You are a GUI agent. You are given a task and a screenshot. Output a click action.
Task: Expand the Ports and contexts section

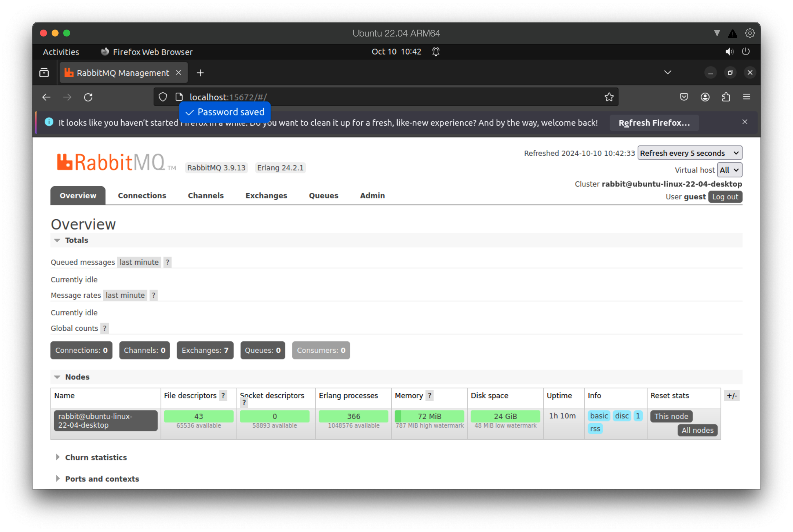point(102,479)
